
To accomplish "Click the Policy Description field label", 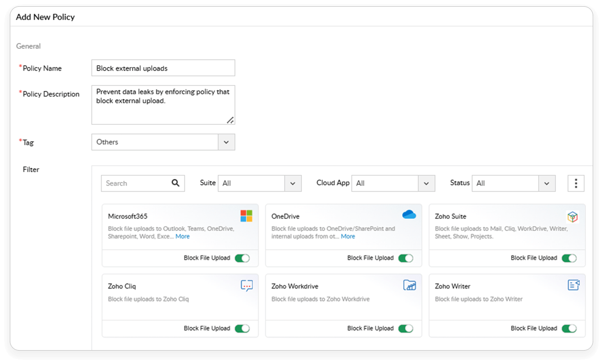I will click(x=51, y=94).
